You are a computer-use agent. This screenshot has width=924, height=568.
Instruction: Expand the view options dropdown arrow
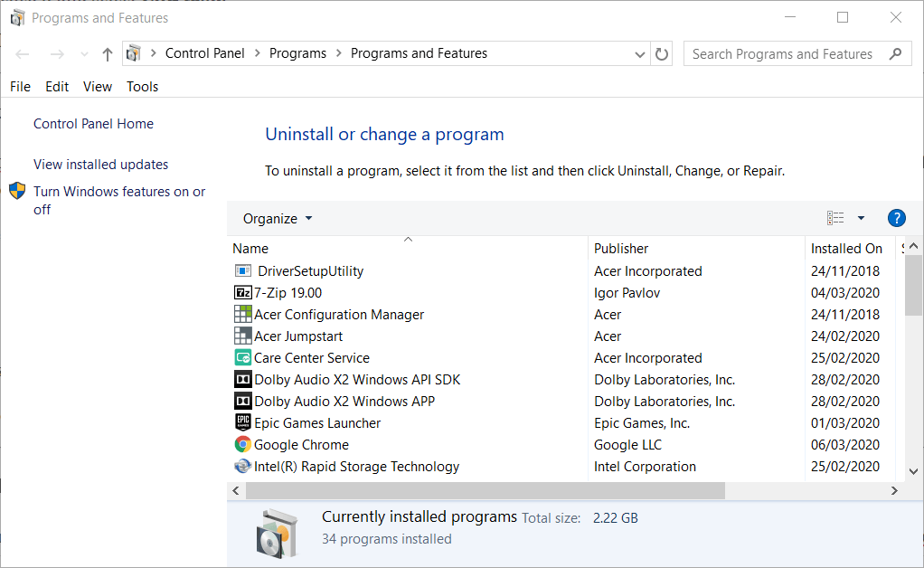click(x=861, y=218)
